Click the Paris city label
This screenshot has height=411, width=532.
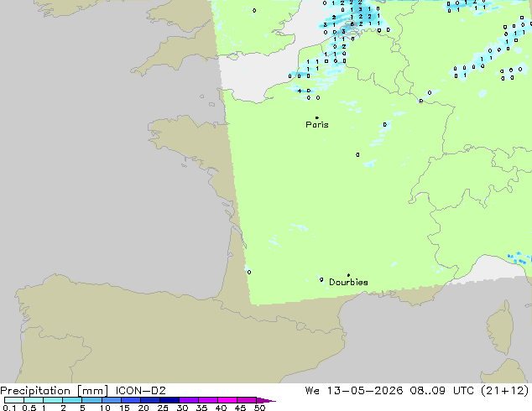(x=317, y=125)
